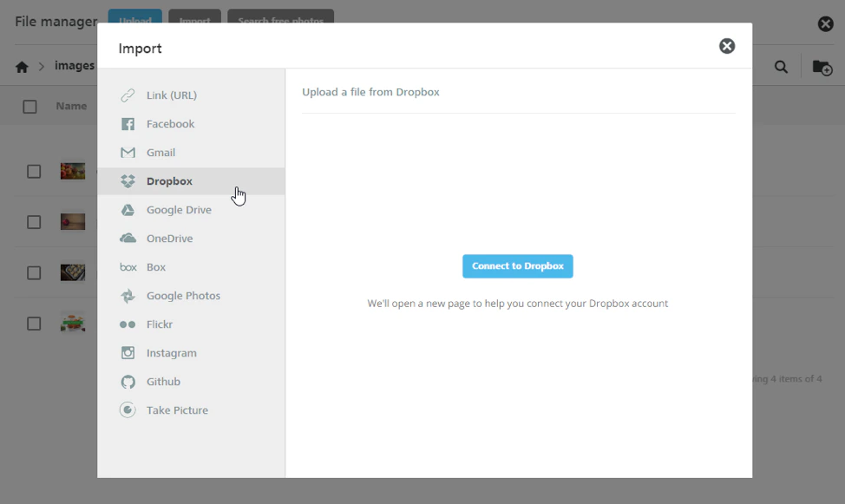Click Import button in File manager

[194, 16]
